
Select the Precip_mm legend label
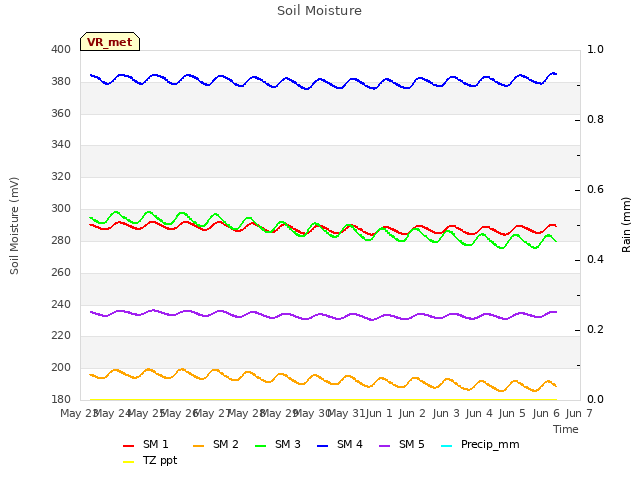click(490, 445)
